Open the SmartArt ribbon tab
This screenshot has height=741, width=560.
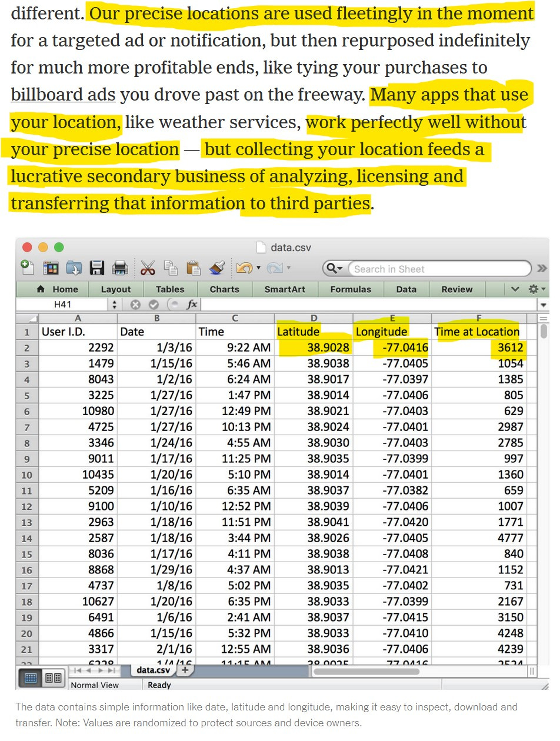pyautogui.click(x=285, y=289)
